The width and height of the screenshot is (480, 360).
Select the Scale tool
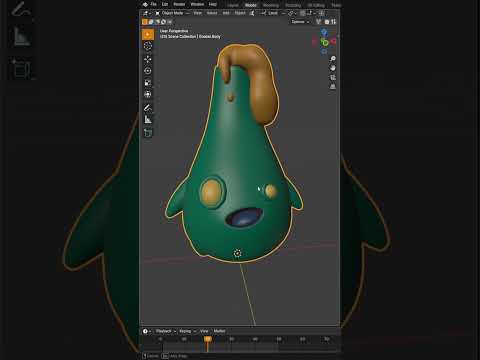pyautogui.click(x=148, y=82)
